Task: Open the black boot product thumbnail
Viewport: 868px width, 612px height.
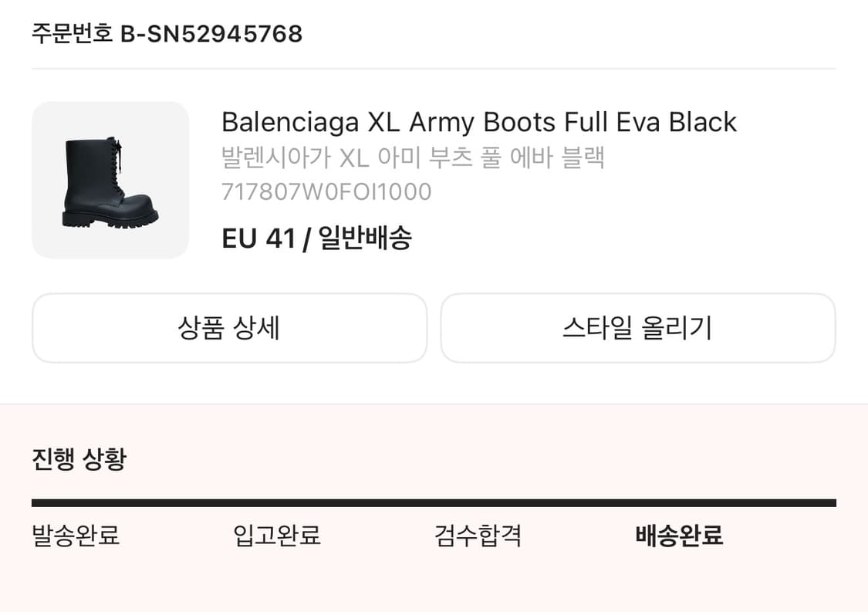Action: [110, 180]
